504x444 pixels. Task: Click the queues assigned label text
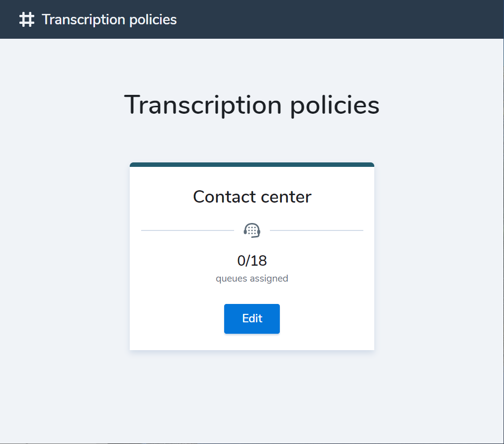(252, 278)
